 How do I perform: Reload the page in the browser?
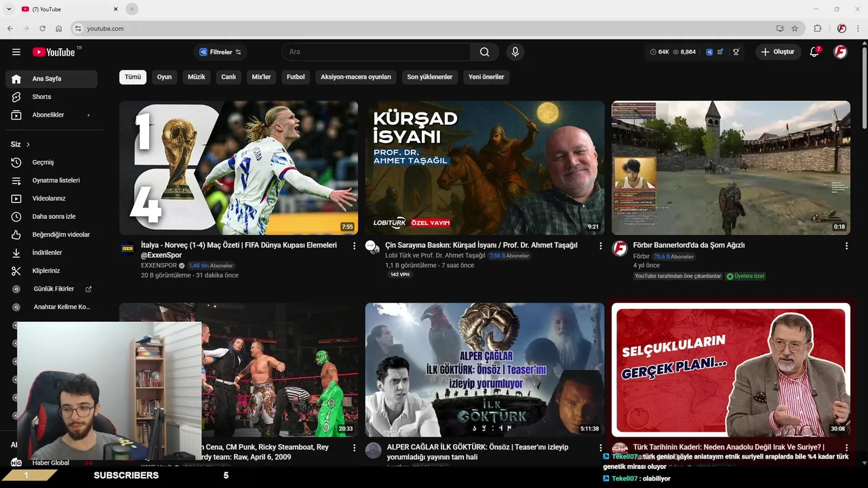point(42,28)
